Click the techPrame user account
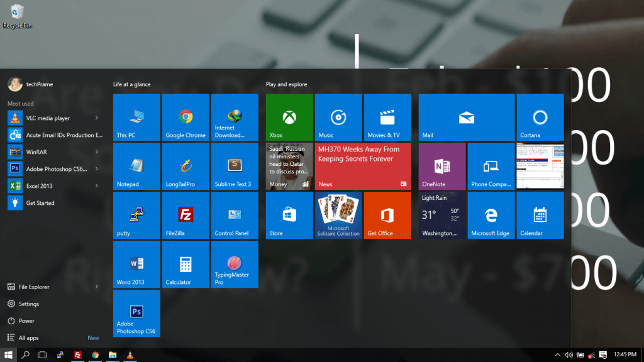Screen dimensions: 644x362 tap(31, 84)
